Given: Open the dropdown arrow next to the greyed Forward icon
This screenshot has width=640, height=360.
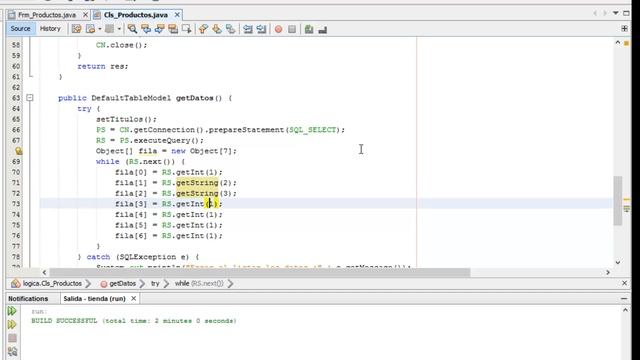Looking at the screenshot, I should [119, 29].
